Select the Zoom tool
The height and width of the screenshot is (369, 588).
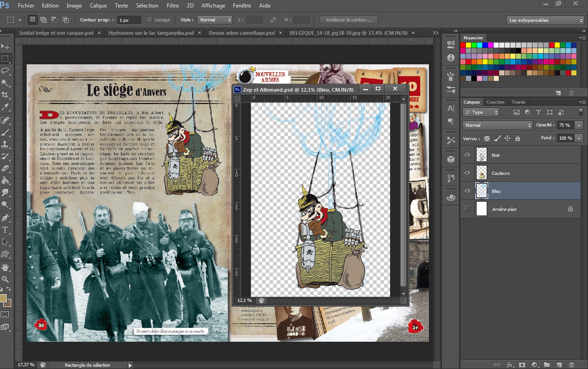[x=5, y=279]
